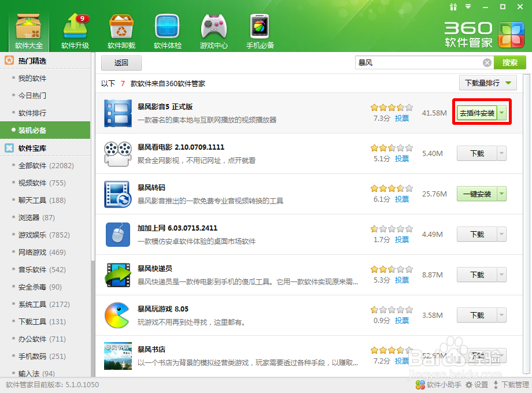
Task: Click the 热门精选 star icon
Action: click(9, 61)
